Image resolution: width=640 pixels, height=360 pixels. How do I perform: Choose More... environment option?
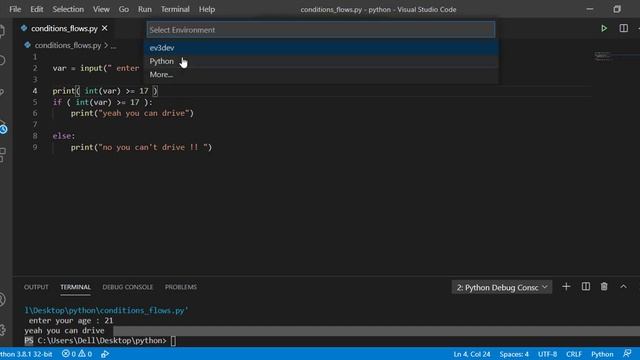[x=321, y=75]
